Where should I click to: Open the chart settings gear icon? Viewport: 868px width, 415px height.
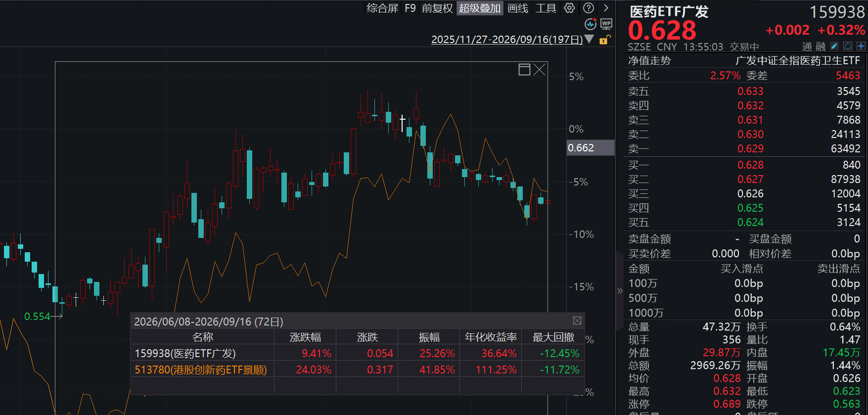(569, 8)
